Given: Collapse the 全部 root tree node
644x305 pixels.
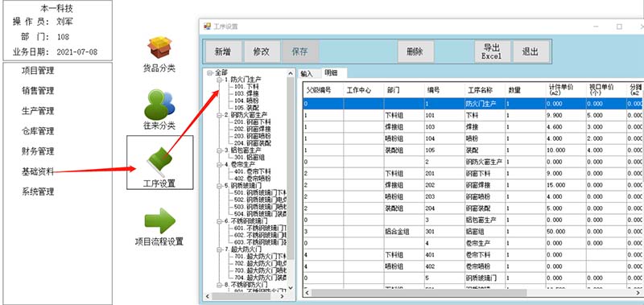Looking at the screenshot, I should click(210, 72).
